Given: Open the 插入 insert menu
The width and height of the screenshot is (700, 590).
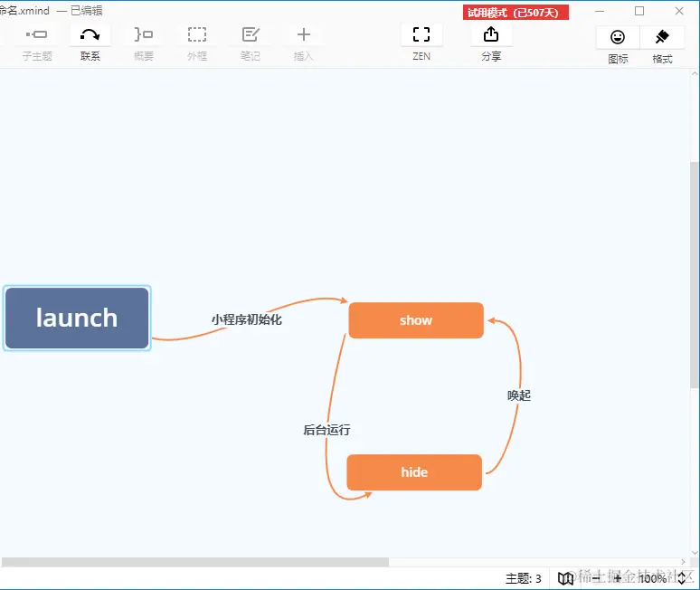Looking at the screenshot, I should pos(304,43).
